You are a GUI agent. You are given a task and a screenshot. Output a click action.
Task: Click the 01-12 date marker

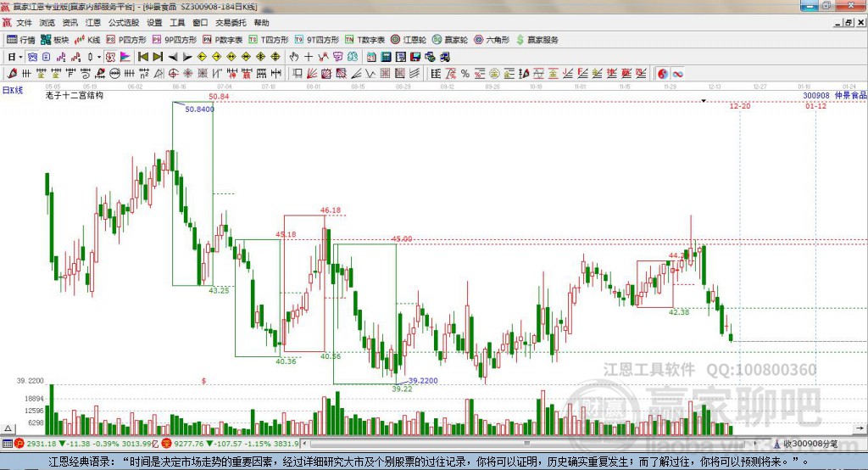click(815, 106)
